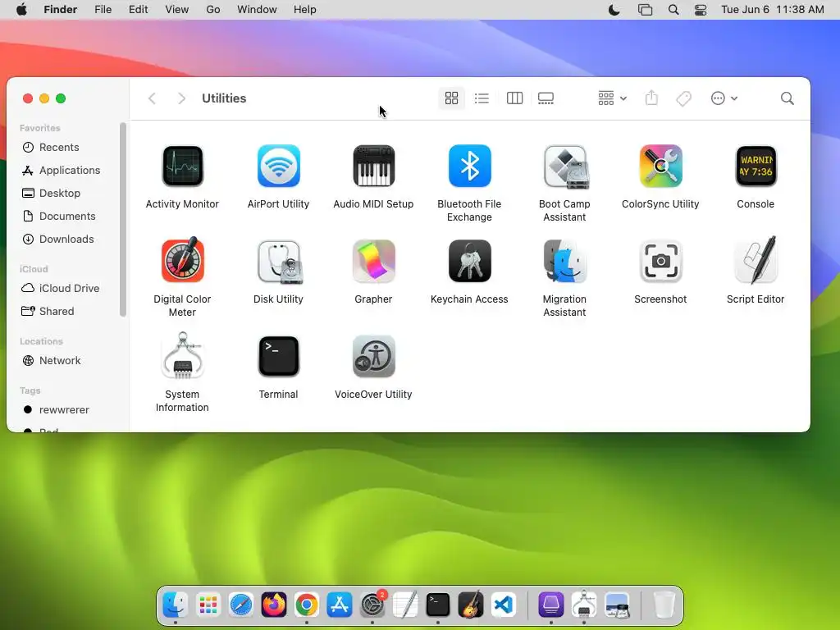840x630 pixels.
Task: Open Firefox from the Dock
Action: point(274,605)
